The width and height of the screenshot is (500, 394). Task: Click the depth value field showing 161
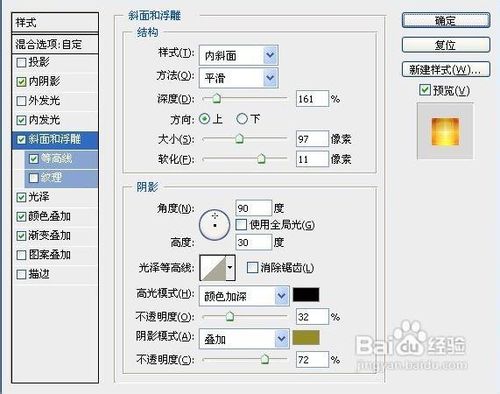pos(312,99)
